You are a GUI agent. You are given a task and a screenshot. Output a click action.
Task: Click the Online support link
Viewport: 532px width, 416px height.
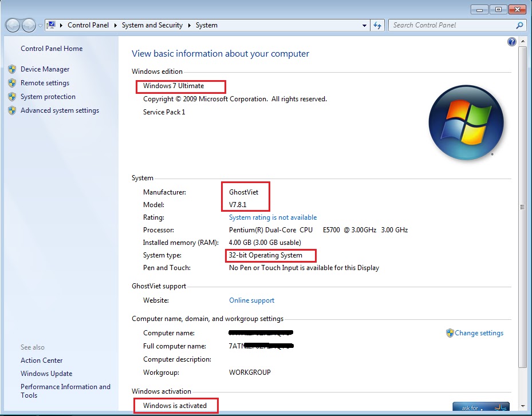coord(251,300)
